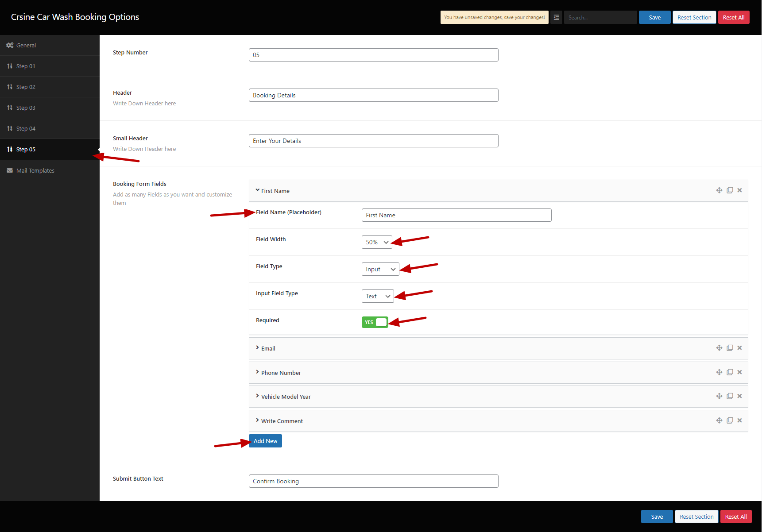Viewport: 762px width, 532px height.
Task: Open the Mail Templates section
Action: (35, 170)
